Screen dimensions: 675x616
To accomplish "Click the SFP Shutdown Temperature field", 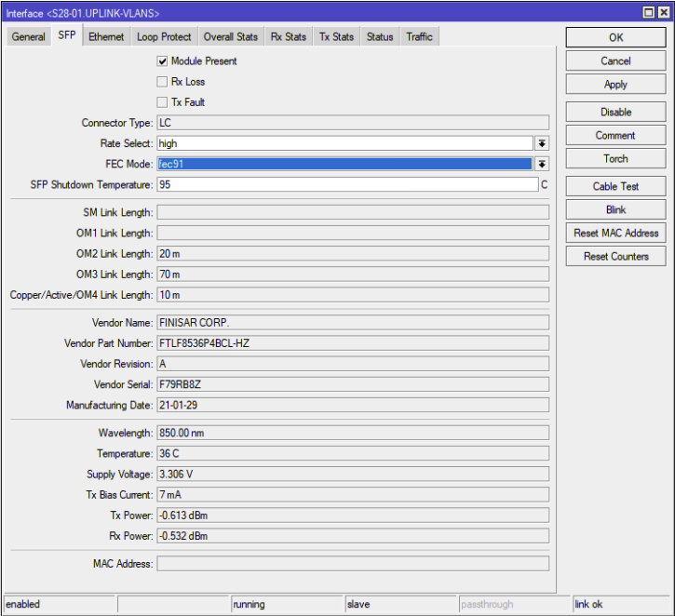I will (348, 184).
